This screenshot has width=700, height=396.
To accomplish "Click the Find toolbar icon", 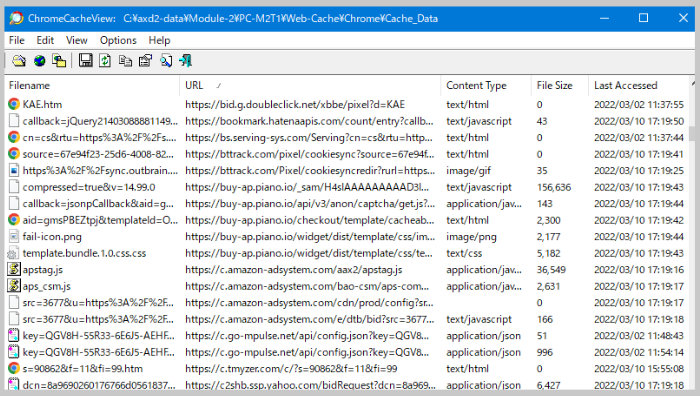I will click(x=166, y=61).
